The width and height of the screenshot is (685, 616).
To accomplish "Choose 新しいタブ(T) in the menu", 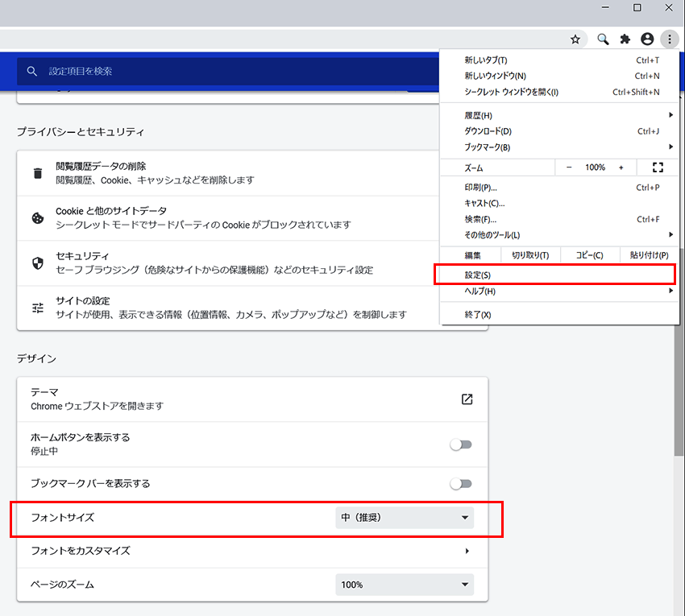I will pyautogui.click(x=487, y=60).
